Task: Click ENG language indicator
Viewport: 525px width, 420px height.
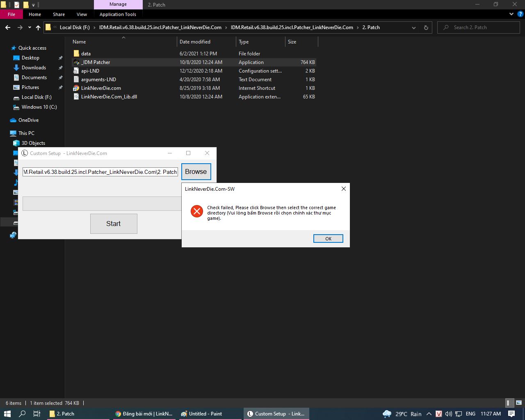Action: click(470, 414)
